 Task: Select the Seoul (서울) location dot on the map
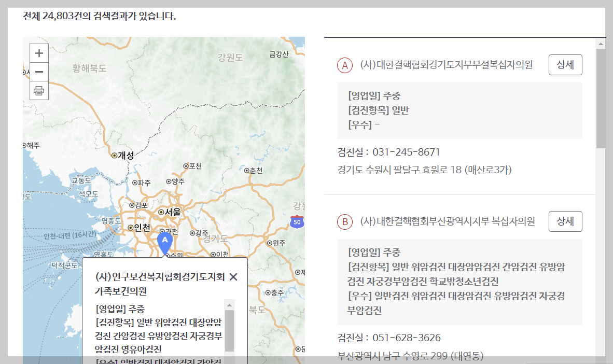(162, 212)
